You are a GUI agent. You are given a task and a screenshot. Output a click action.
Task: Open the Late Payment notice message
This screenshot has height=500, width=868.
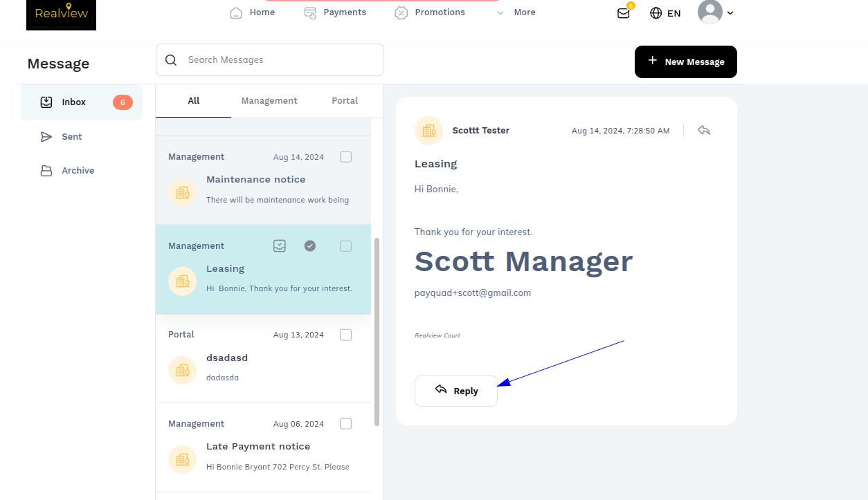263,447
